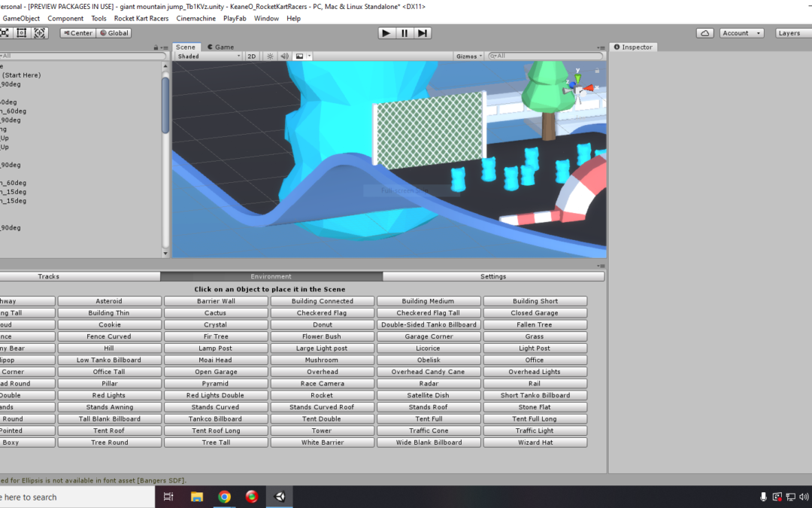Toggle the Global handle rotation button
This screenshot has width=812, height=508.
coord(114,32)
